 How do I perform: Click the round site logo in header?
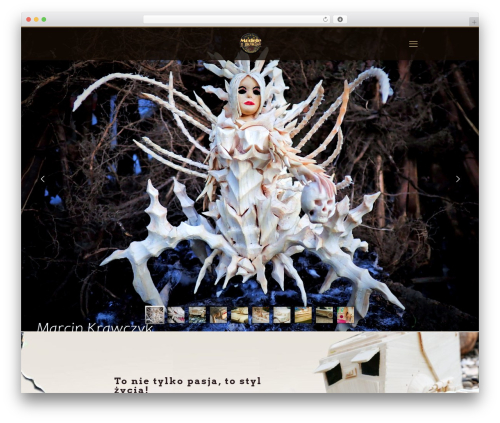coord(251,43)
